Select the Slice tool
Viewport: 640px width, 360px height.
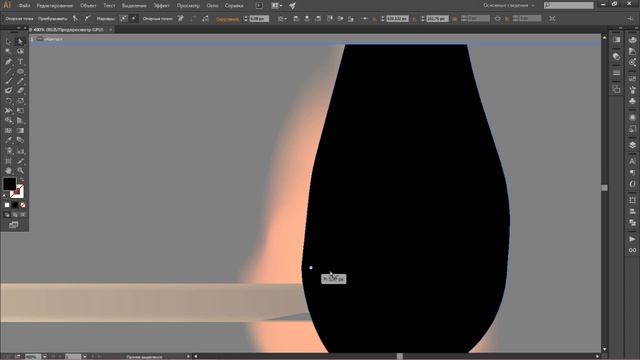pyautogui.click(x=20, y=161)
